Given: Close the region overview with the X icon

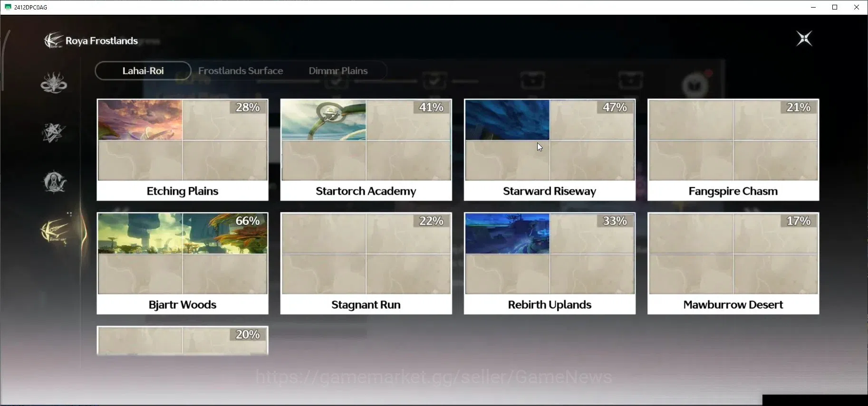Looking at the screenshot, I should click(x=804, y=38).
